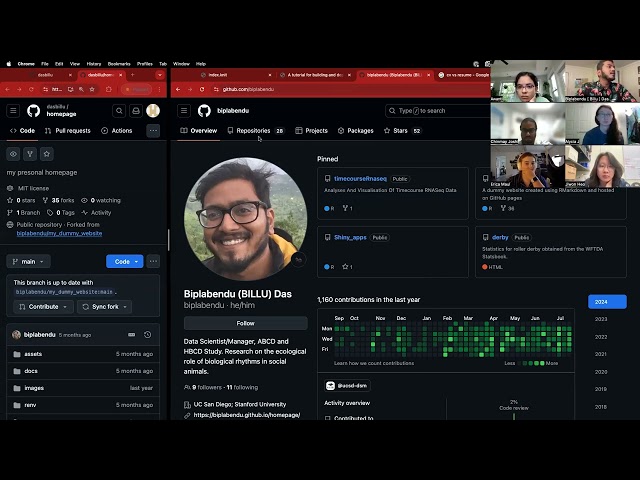Open the commit history clock icon
The image size is (640, 480).
click(148, 335)
